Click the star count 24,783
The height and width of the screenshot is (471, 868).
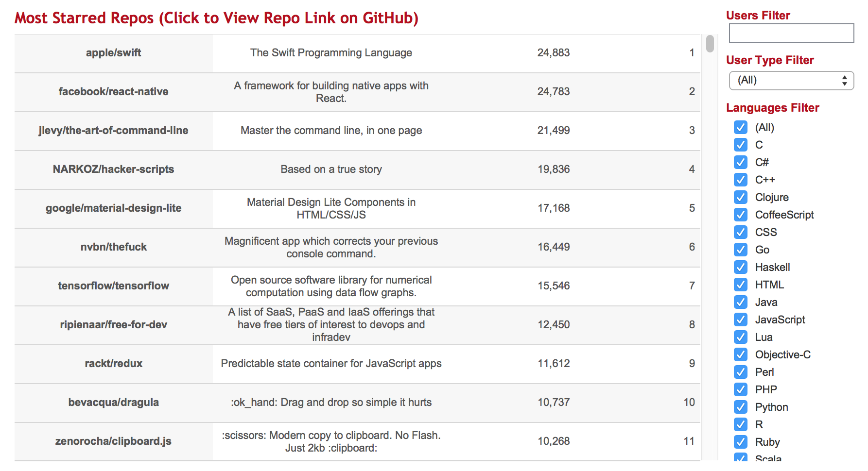tap(554, 91)
